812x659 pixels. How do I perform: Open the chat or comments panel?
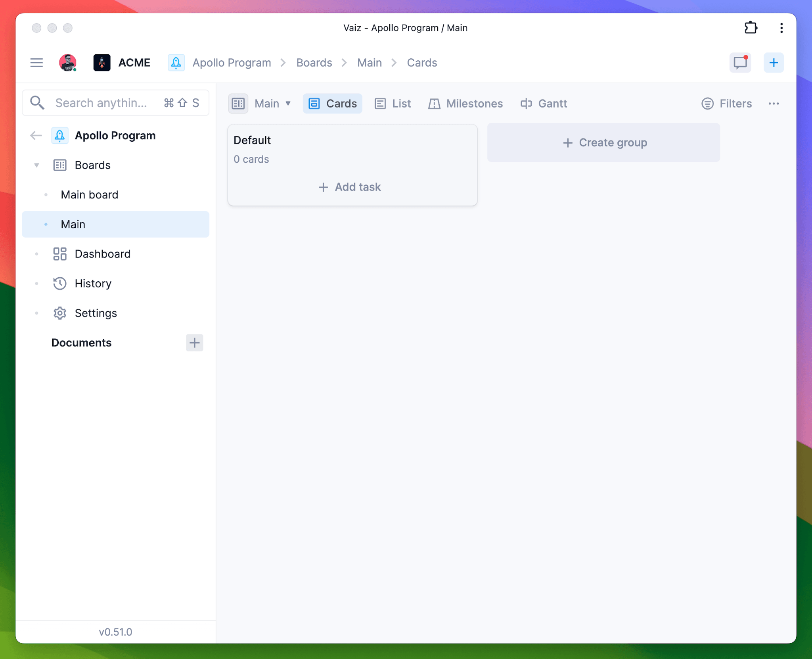coord(741,63)
